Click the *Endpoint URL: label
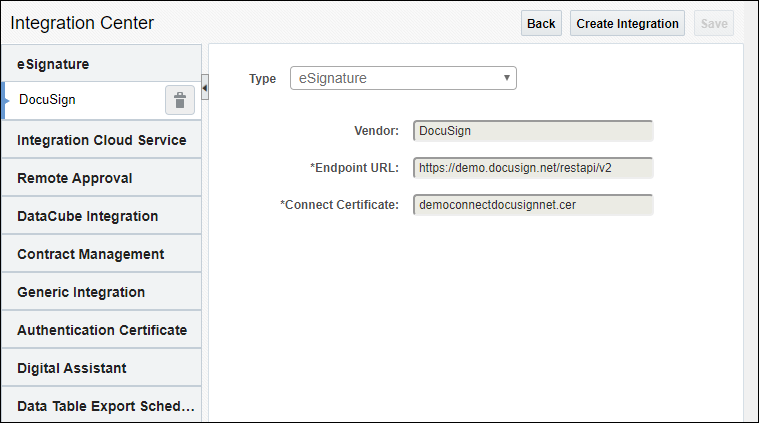The width and height of the screenshot is (759, 423). point(354,168)
